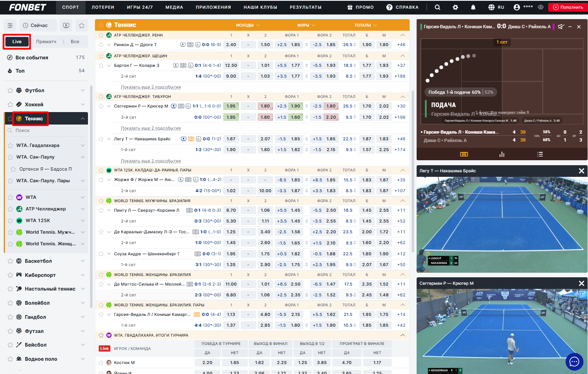Open the notifications bell
Screen dimensions: 588x374
click(x=473, y=7)
